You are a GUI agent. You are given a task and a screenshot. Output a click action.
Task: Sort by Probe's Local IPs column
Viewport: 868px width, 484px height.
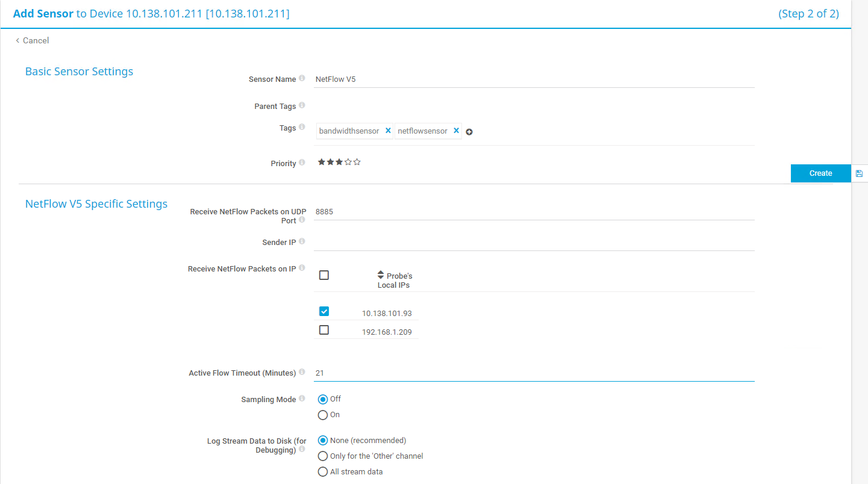(x=395, y=280)
